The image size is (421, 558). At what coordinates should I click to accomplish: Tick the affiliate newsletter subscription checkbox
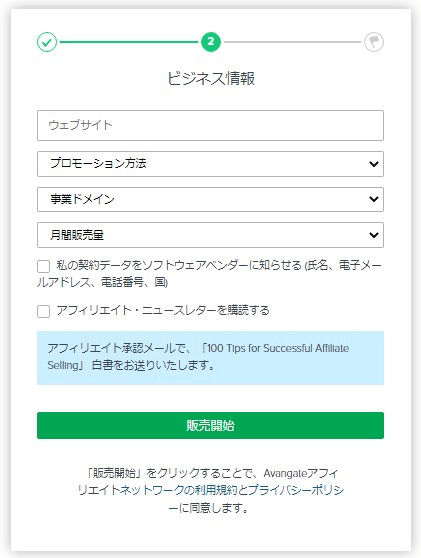tap(43, 311)
